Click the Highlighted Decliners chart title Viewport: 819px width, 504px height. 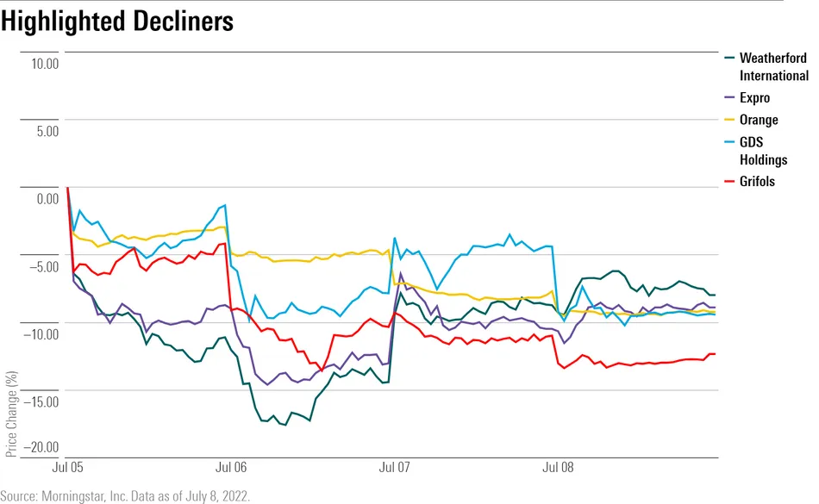point(117,22)
